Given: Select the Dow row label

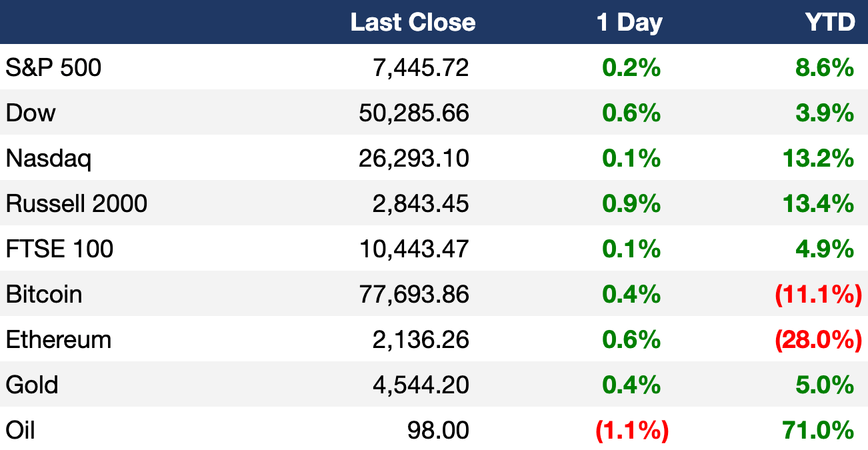Looking at the screenshot, I should pyautogui.click(x=31, y=113).
